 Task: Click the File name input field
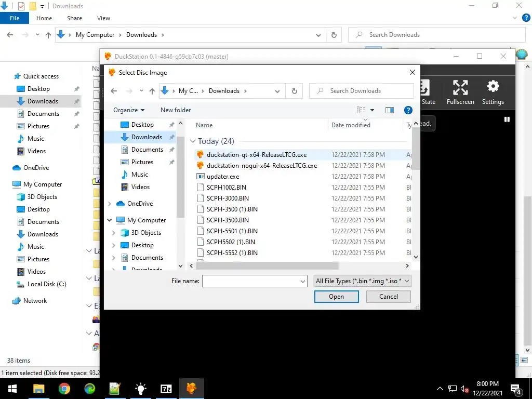(x=251, y=281)
